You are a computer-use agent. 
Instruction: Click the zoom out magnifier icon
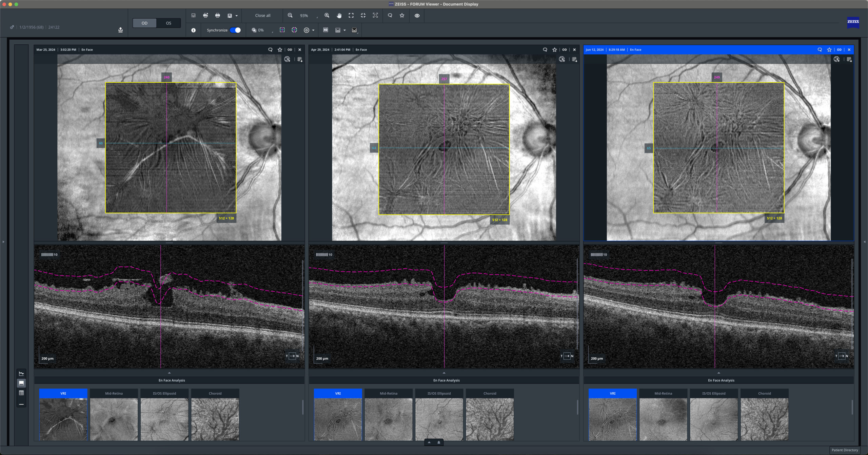coord(290,16)
